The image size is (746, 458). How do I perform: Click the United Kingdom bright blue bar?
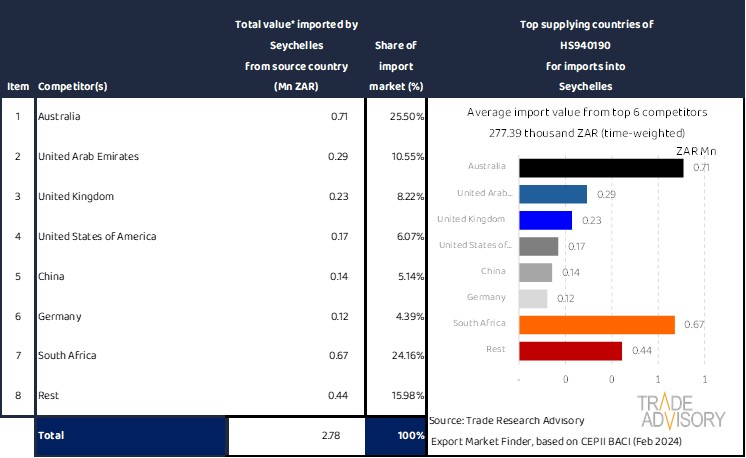545,219
